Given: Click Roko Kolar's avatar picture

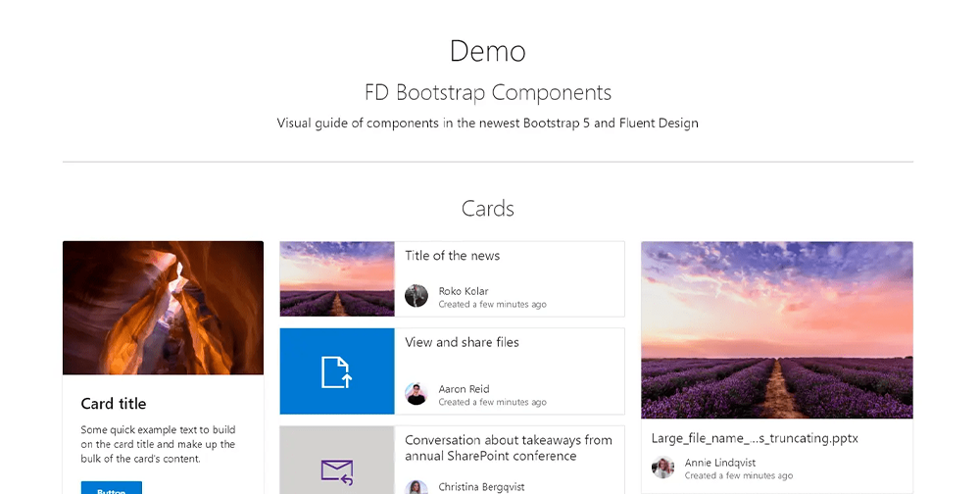Looking at the screenshot, I should [416, 296].
